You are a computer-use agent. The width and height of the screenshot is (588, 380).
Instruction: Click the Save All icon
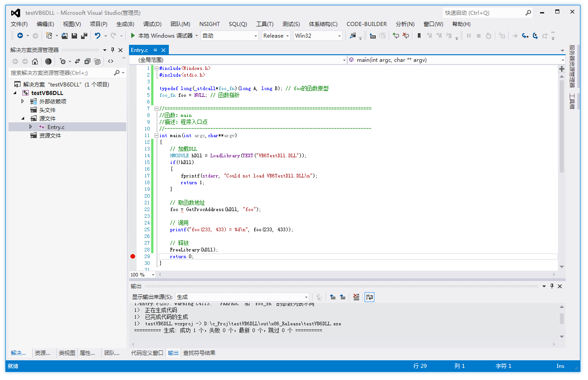84,35
